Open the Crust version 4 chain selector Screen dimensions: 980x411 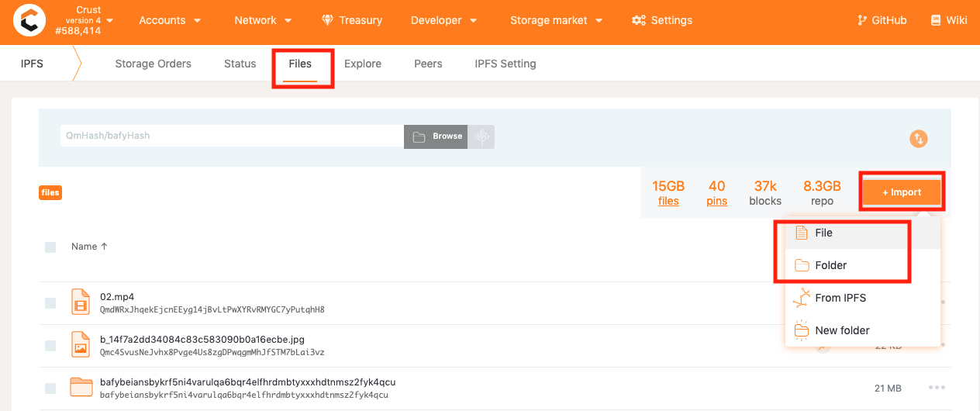point(85,21)
